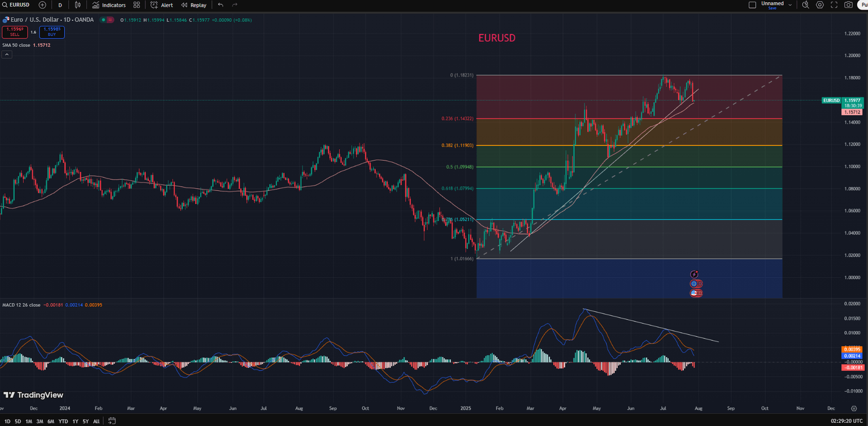Select the YTD time range
The image size is (868, 426).
pyautogui.click(x=63, y=421)
